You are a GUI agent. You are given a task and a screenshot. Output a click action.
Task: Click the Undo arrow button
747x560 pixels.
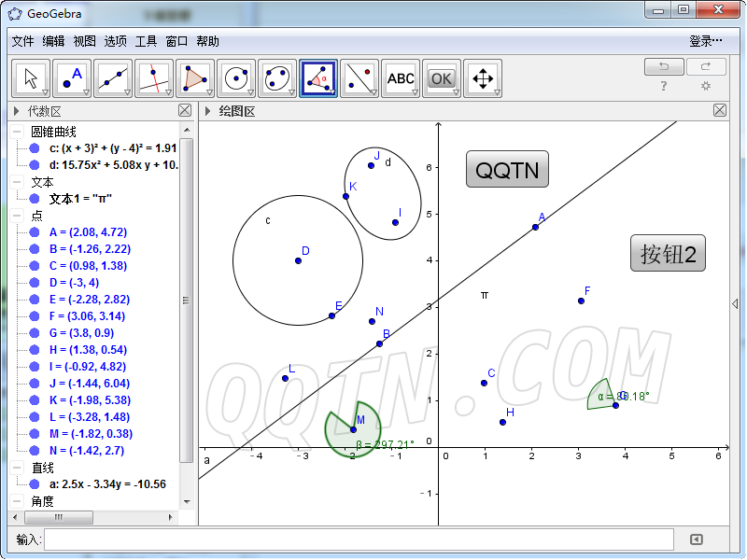pyautogui.click(x=664, y=66)
